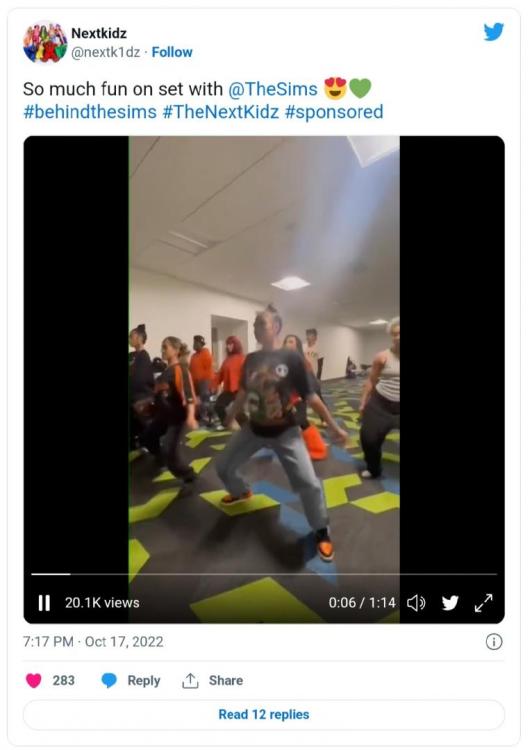Open the @TheSims mention link

click(x=273, y=89)
